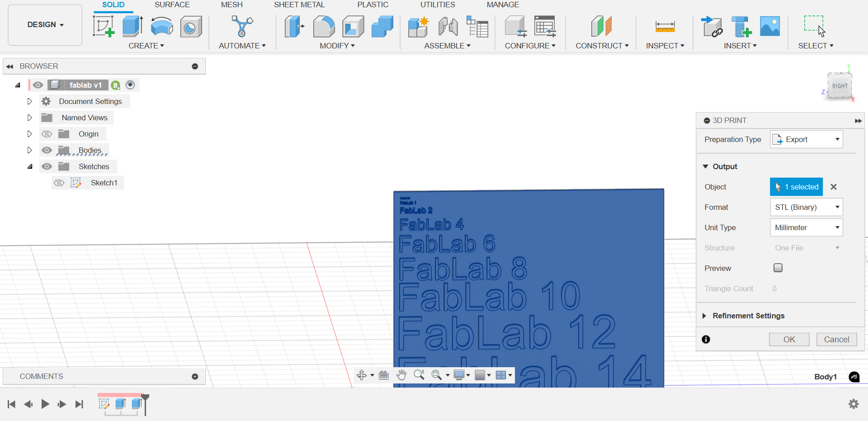
Task: Toggle visibility of fablab v1 component
Action: tap(38, 85)
